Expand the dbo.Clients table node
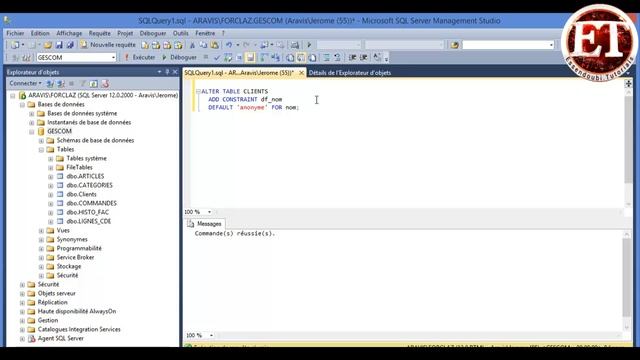The width and height of the screenshot is (640, 360). (x=51, y=195)
